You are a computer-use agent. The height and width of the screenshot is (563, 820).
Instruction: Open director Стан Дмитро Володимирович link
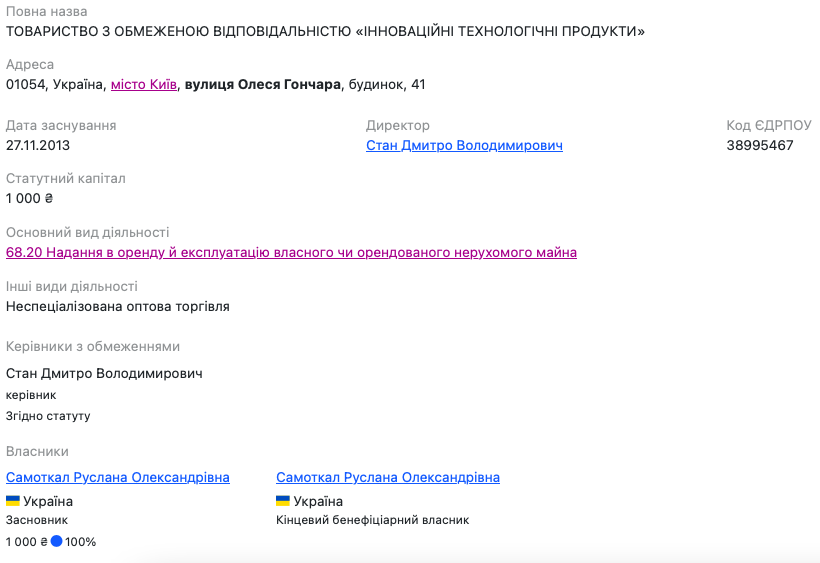pyautogui.click(x=464, y=145)
